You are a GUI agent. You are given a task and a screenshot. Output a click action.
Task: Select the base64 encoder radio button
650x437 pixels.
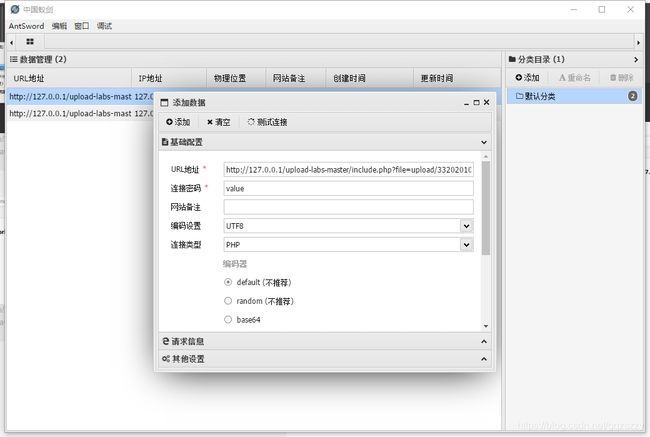pyautogui.click(x=228, y=320)
